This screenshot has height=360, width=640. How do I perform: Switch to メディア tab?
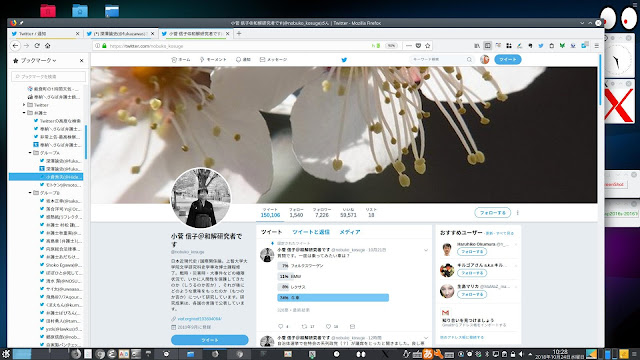click(x=350, y=232)
